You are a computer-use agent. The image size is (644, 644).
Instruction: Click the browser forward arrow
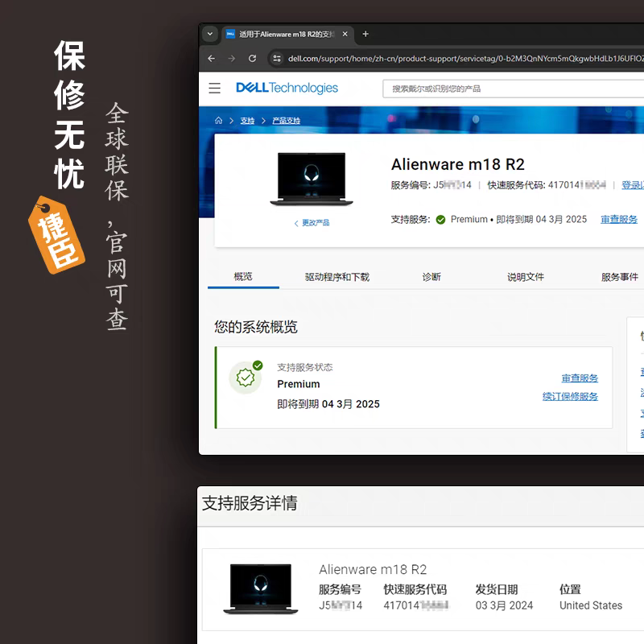[232, 59]
